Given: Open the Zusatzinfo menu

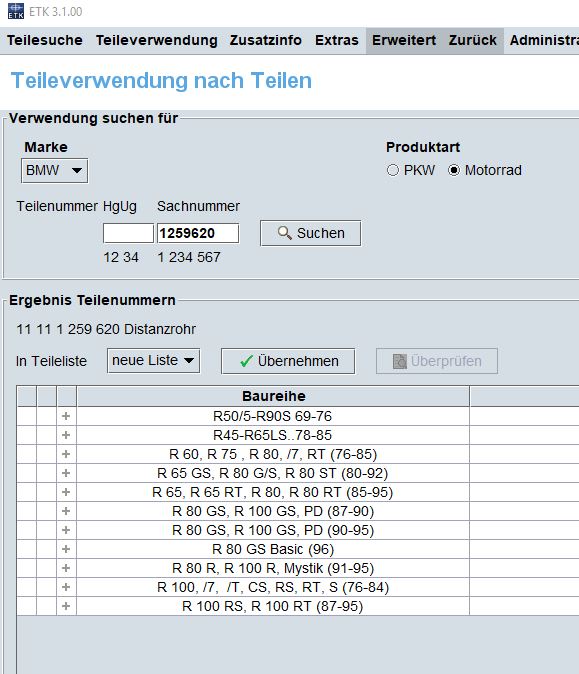Looking at the screenshot, I should [266, 40].
